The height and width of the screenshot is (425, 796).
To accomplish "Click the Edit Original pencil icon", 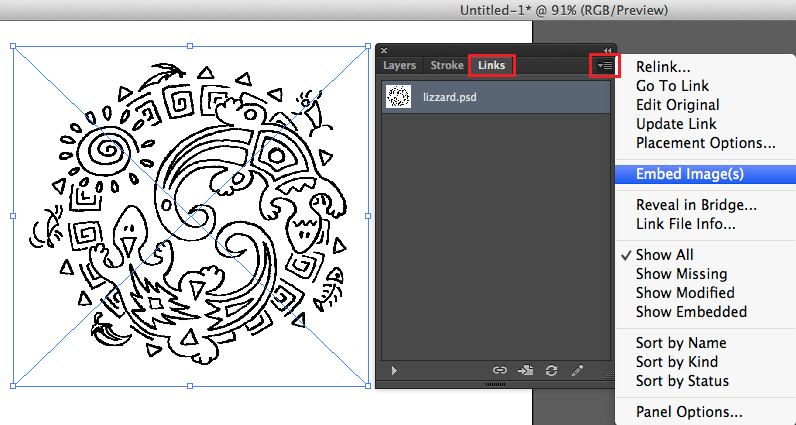I will click(x=577, y=370).
